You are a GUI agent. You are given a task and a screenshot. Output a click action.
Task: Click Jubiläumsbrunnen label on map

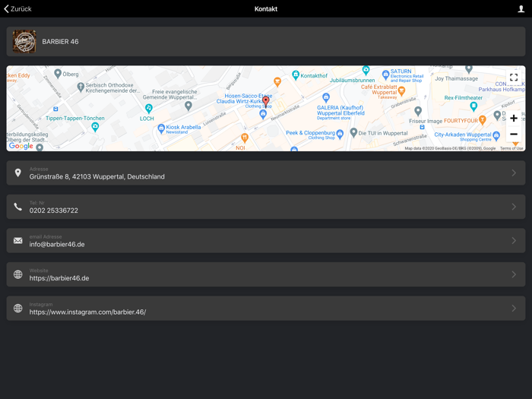(352, 81)
